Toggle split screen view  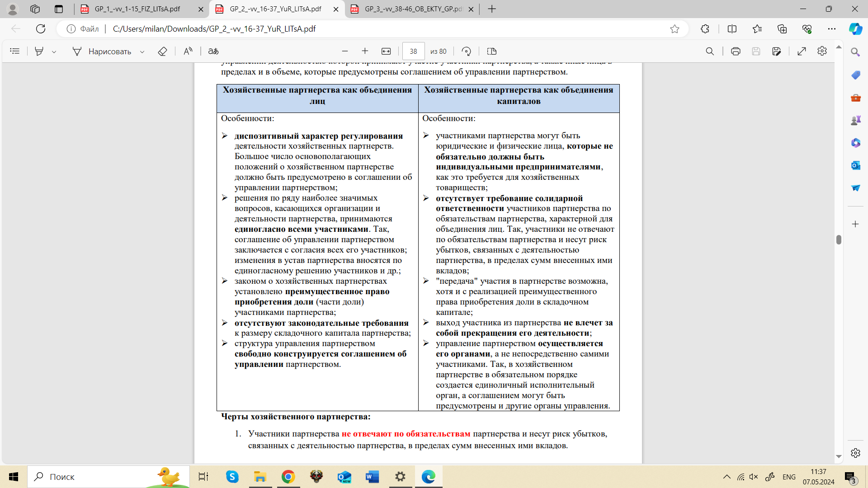click(x=732, y=29)
